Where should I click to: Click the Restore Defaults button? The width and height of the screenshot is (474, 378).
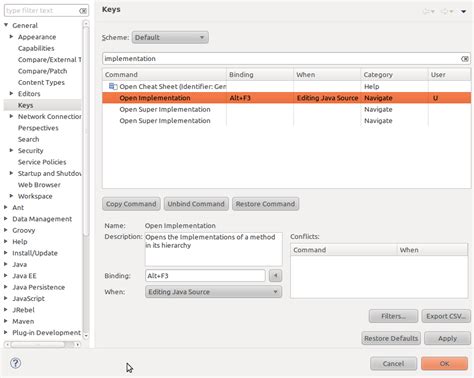click(x=391, y=338)
